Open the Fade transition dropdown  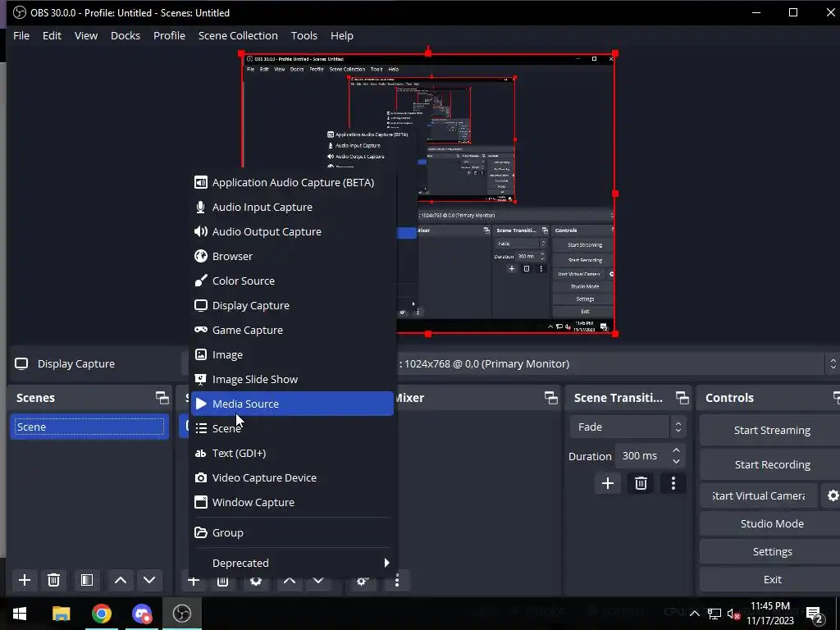pos(628,427)
